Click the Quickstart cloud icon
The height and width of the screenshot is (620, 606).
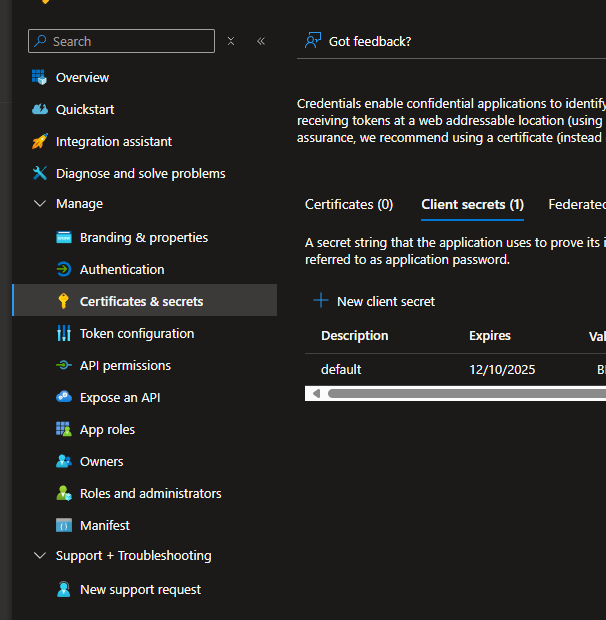click(40, 109)
